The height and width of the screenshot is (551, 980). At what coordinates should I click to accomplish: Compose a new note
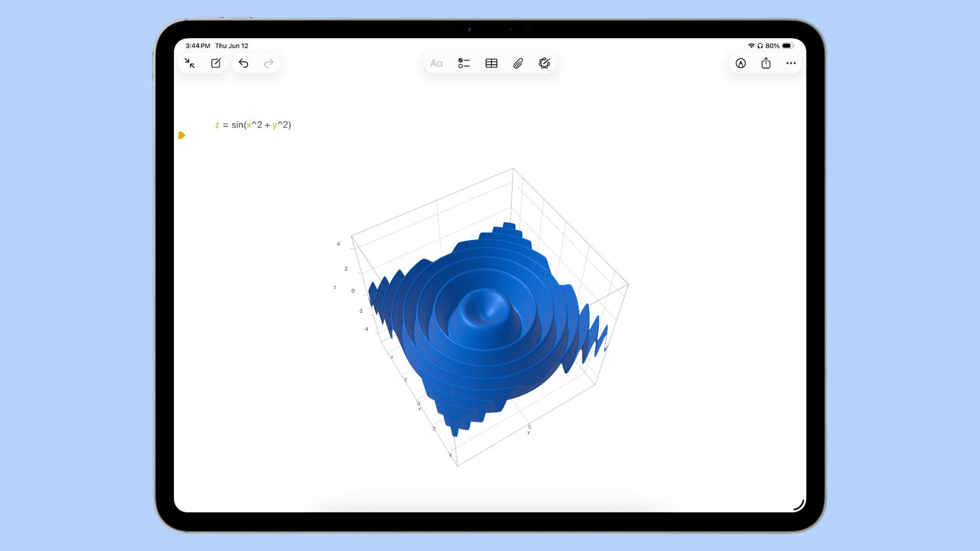(215, 62)
